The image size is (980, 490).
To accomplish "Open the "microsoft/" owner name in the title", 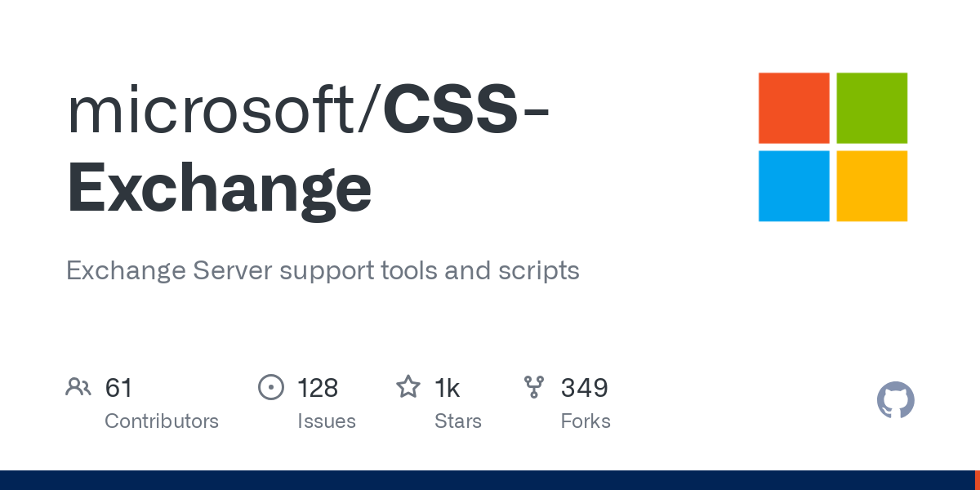I will pyautogui.click(x=224, y=112).
